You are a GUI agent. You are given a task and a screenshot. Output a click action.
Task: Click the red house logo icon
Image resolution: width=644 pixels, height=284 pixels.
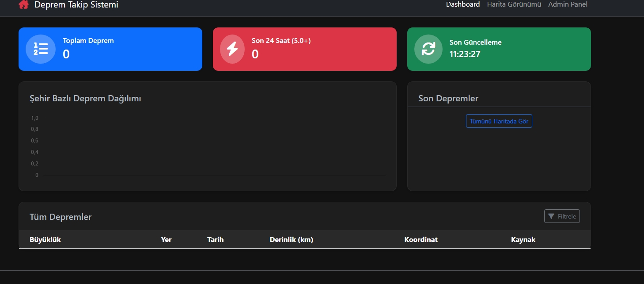pyautogui.click(x=24, y=5)
